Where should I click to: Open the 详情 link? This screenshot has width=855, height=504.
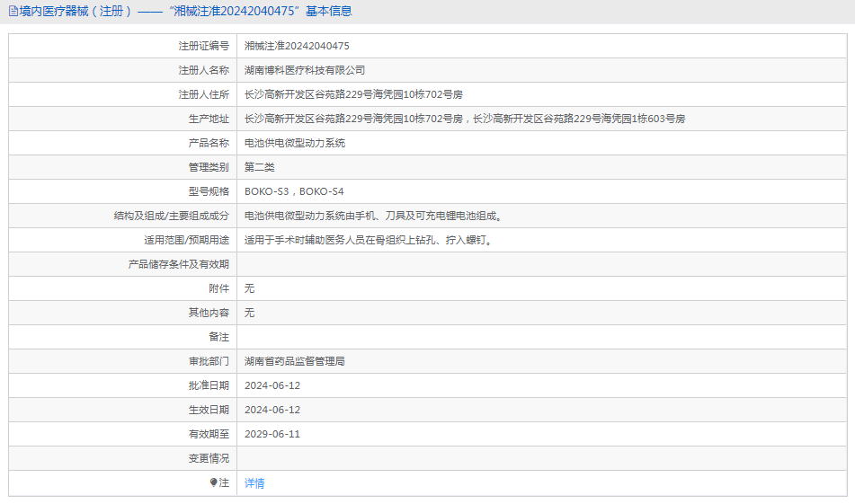click(x=254, y=483)
